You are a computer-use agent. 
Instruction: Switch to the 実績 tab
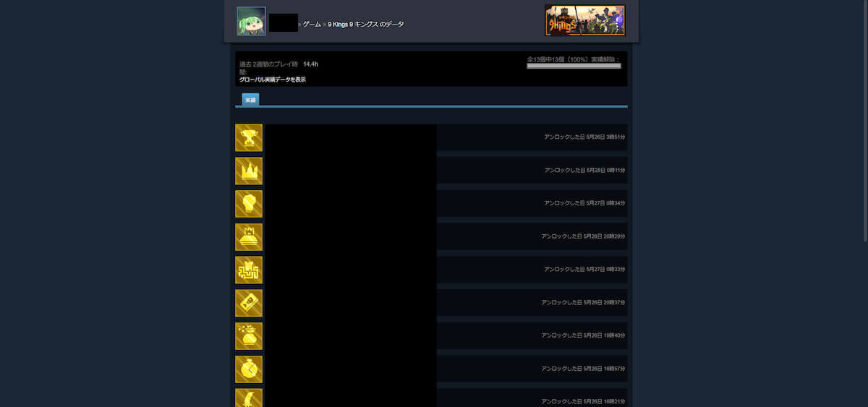250,100
